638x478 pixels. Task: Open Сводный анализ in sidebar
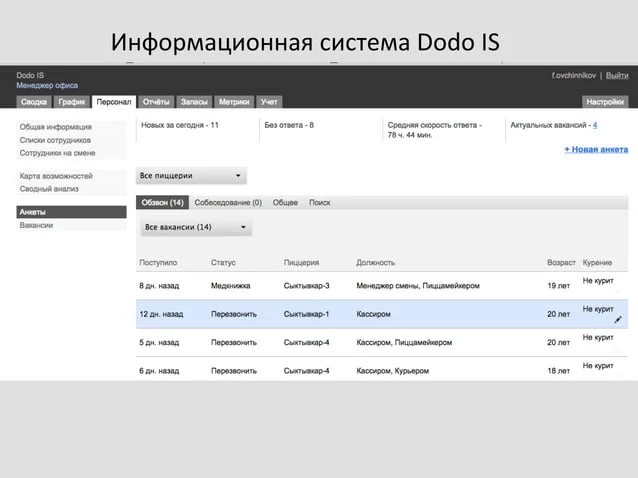click(49, 189)
